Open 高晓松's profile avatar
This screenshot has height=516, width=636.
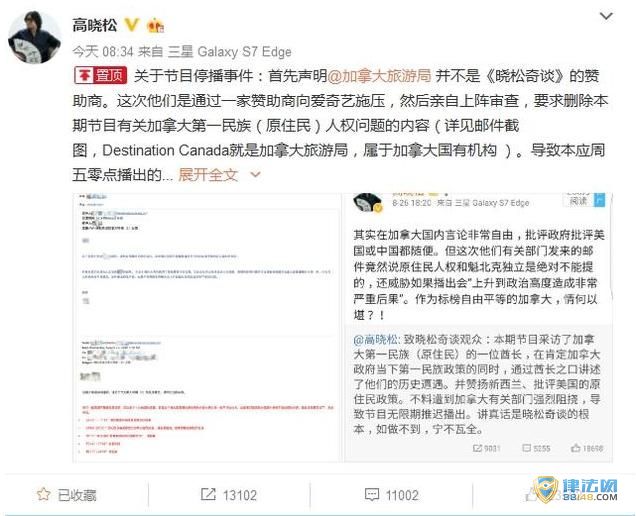[34, 37]
